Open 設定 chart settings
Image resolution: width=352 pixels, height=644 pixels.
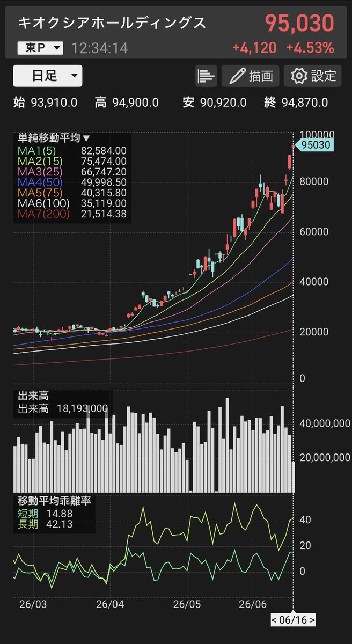312,76
